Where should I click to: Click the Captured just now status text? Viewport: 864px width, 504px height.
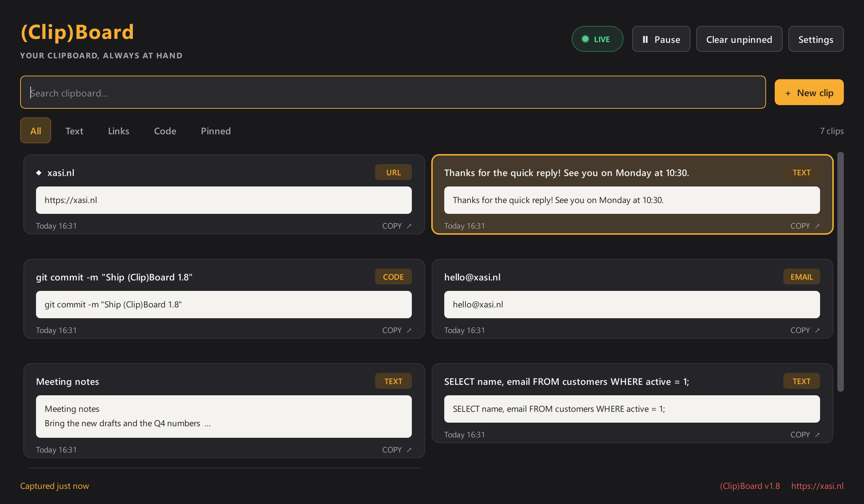click(x=54, y=486)
